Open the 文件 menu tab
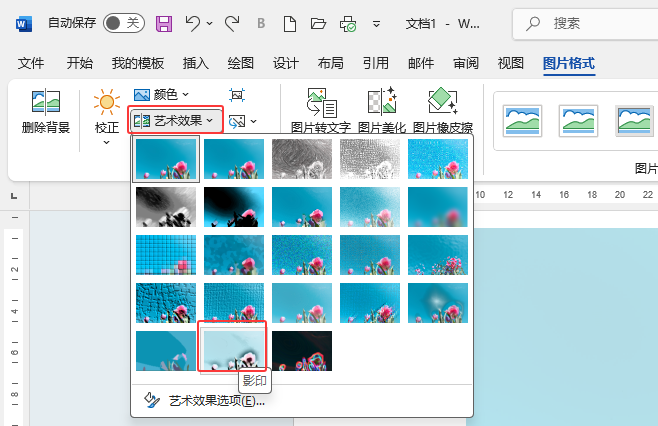Viewport: 658px width, 426px height. (31, 63)
